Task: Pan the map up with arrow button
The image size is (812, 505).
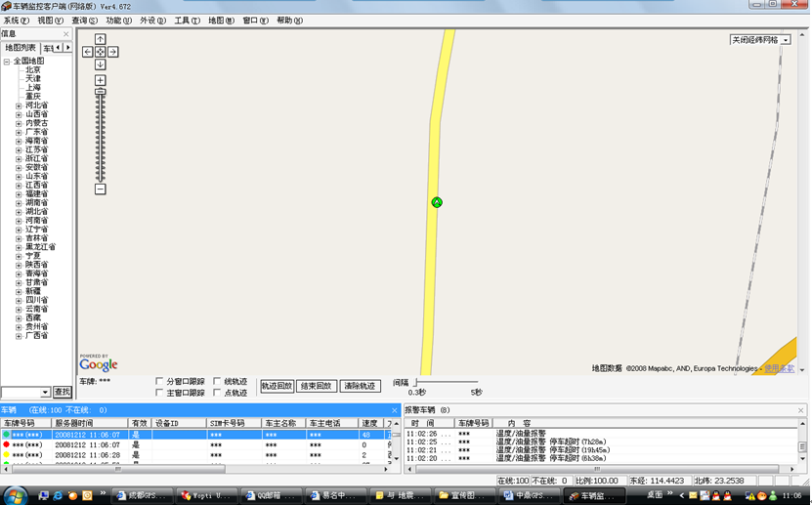Action: (100, 39)
